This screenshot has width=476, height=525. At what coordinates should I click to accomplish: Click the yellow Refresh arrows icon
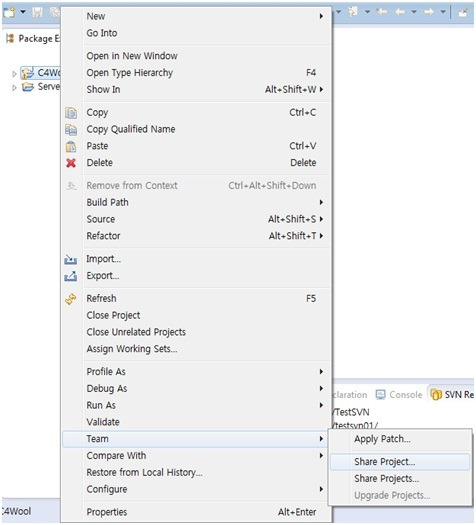[x=71, y=299]
